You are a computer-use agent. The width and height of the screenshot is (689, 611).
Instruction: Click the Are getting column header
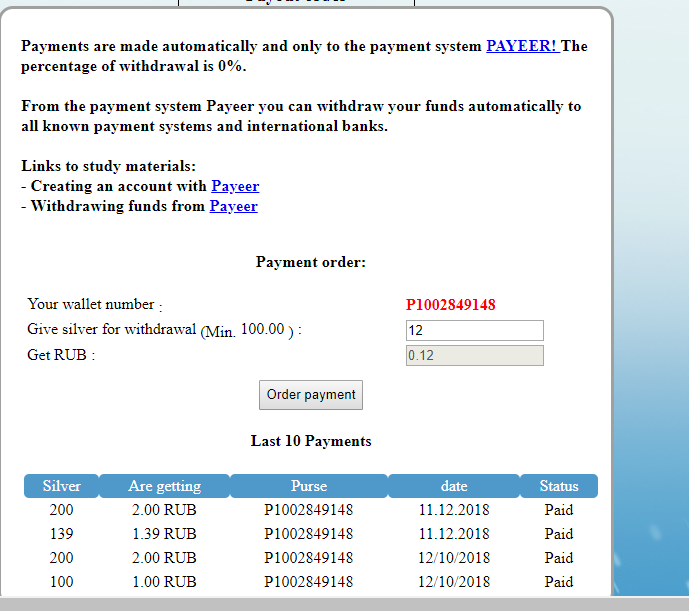[164, 486]
